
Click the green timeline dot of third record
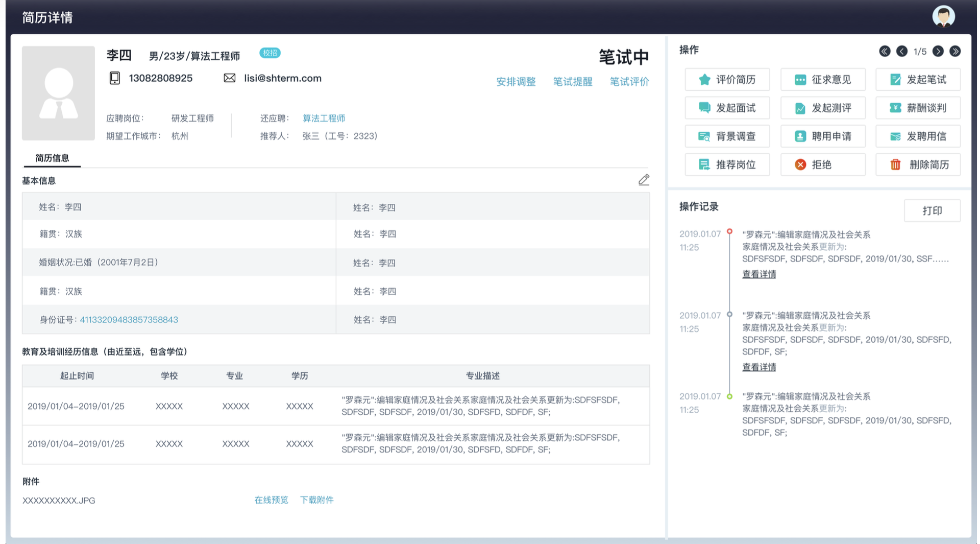pos(729,396)
